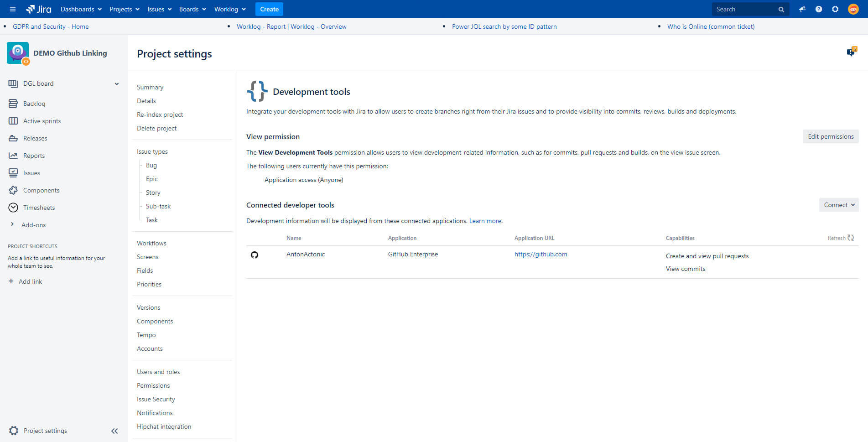Open the Issues dropdown in top navigation
The image size is (868, 442).
click(x=159, y=9)
